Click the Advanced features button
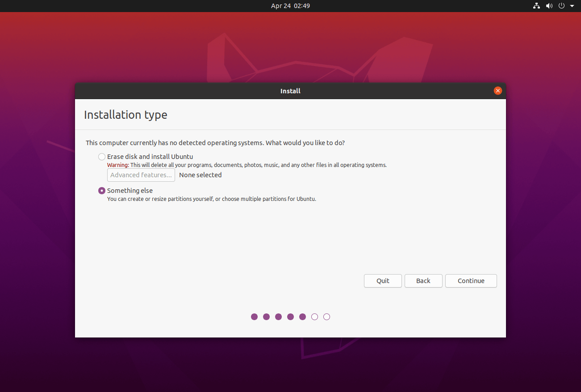The image size is (581, 392). 141,175
